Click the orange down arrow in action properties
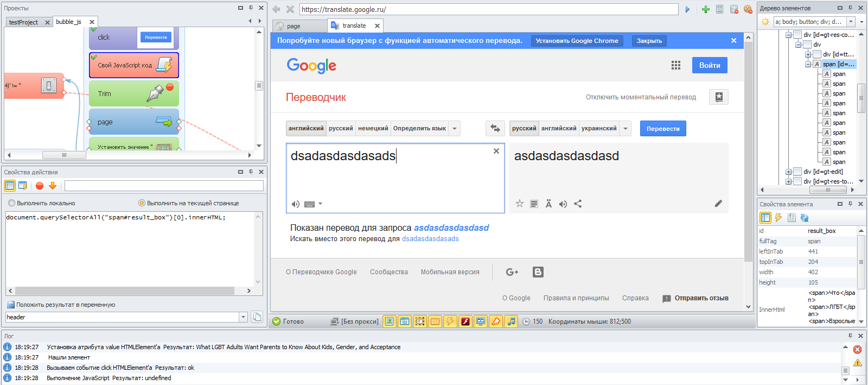The height and width of the screenshot is (385, 868). tap(53, 186)
